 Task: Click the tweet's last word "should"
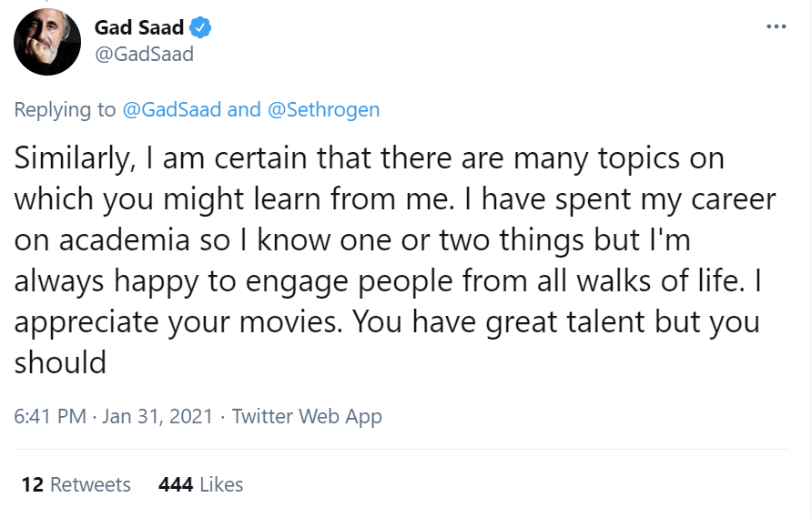[60, 362]
